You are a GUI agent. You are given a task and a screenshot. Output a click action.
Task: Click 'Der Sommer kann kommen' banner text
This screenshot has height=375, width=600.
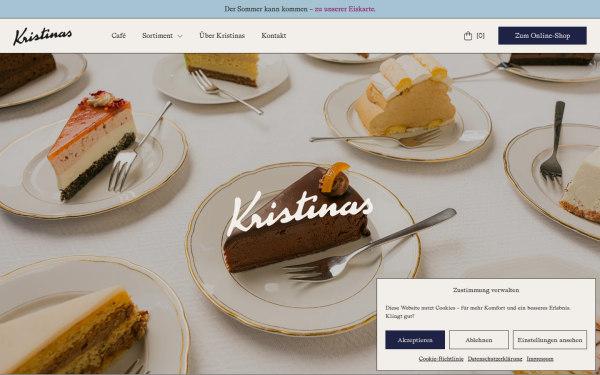[x=266, y=9]
